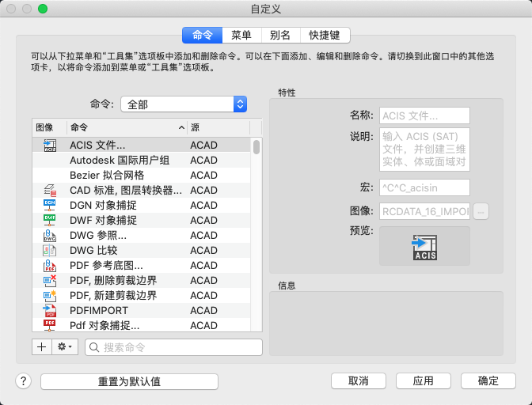The width and height of the screenshot is (532, 405).
Task: Click the magnifier icon in search field
Action: point(94,347)
